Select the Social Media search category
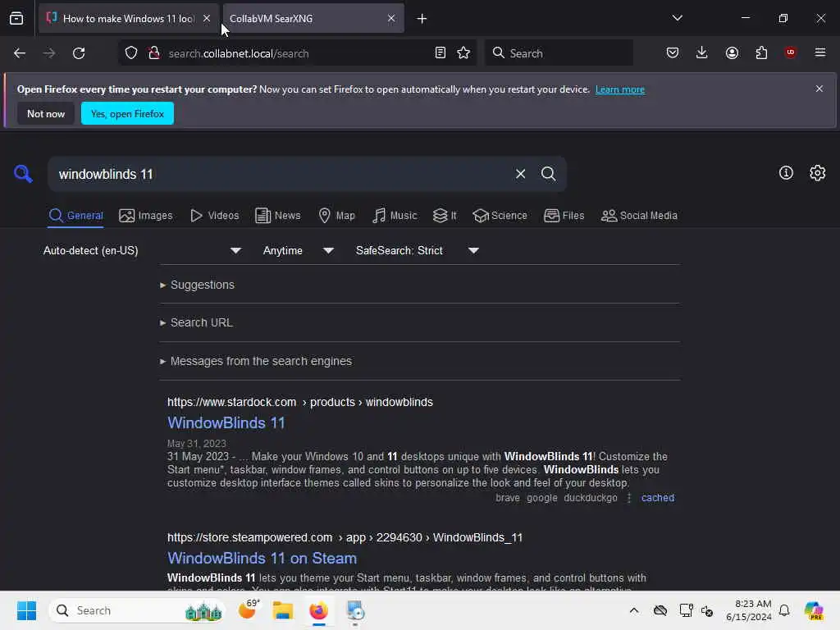 coord(639,216)
